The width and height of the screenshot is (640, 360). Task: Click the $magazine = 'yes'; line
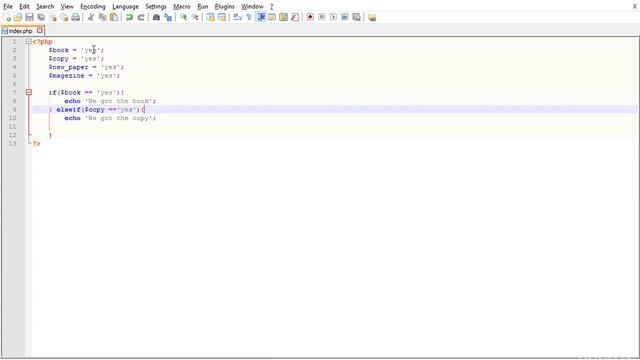(84, 76)
